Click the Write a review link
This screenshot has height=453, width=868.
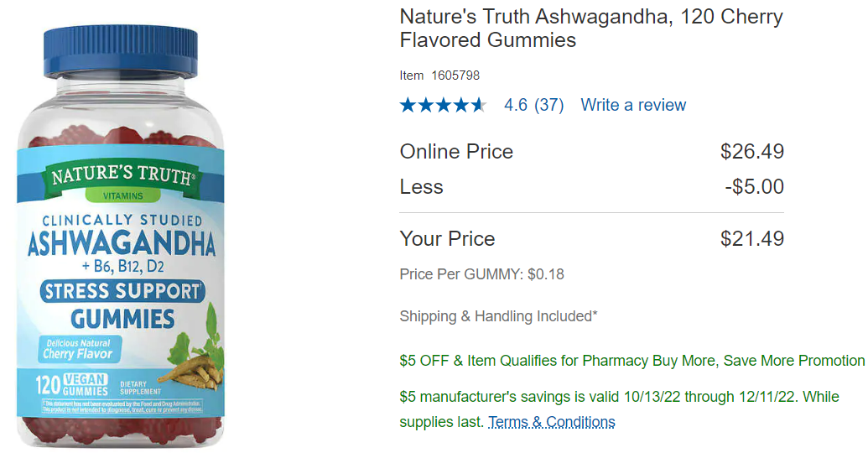(632, 105)
